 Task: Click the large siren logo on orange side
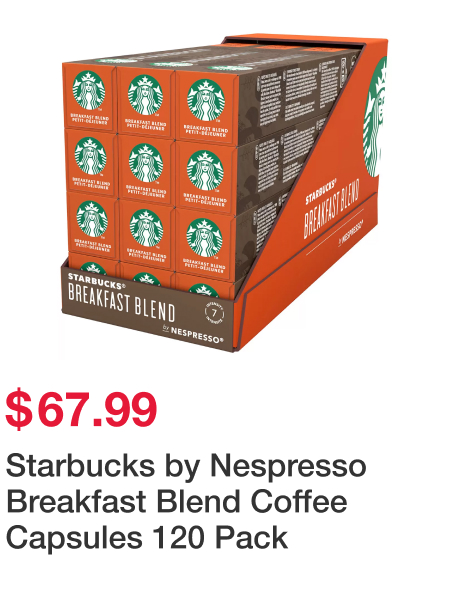(x=375, y=117)
